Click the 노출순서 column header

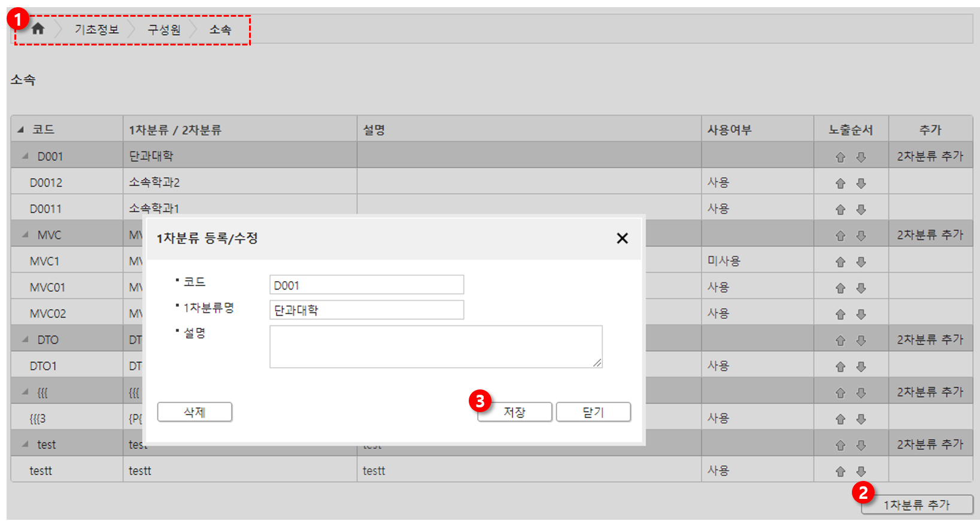pos(851,129)
